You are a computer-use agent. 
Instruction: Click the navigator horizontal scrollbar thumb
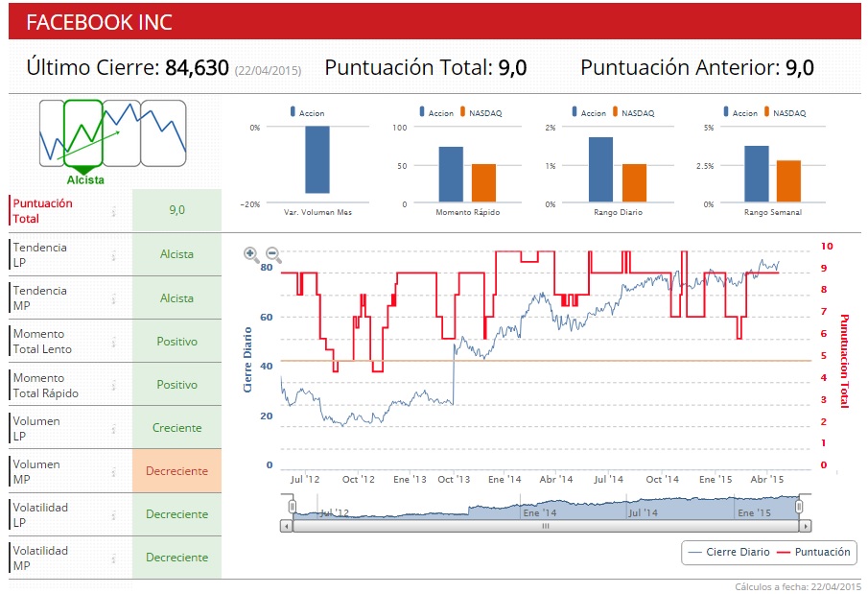546,526
